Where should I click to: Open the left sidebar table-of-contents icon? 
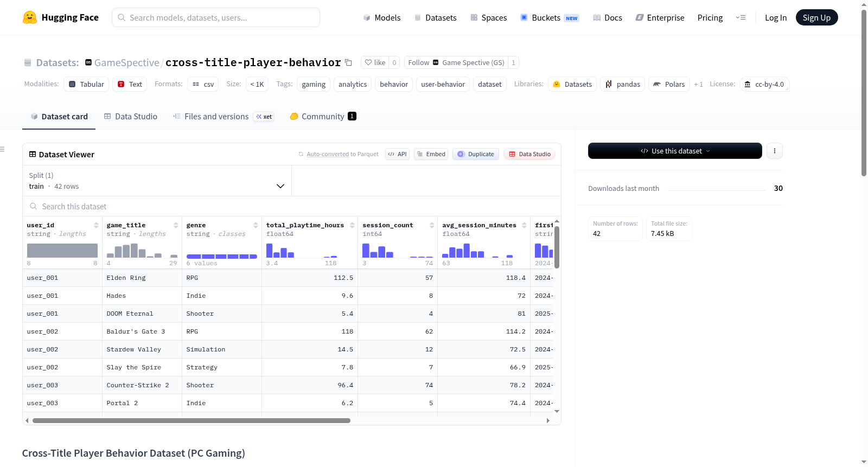pos(3,149)
